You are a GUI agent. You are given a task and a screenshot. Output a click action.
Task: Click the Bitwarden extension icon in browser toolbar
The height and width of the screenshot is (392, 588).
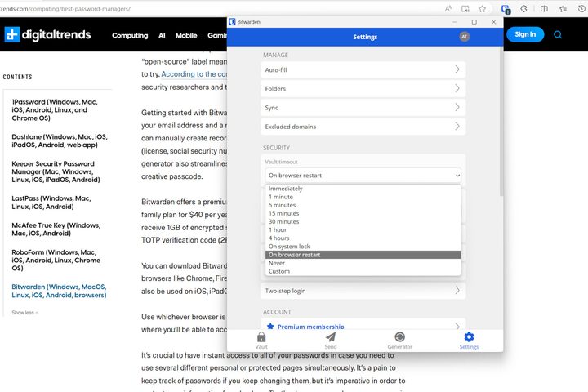(506, 9)
